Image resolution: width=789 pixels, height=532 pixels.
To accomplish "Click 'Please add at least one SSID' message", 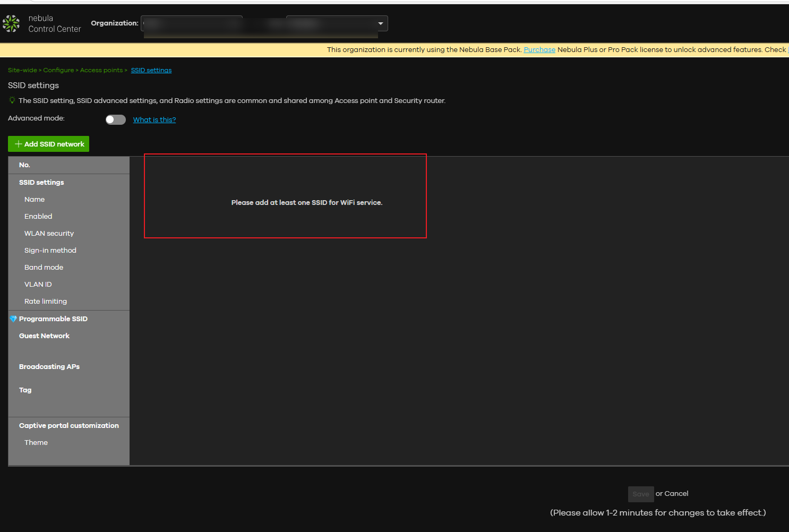I will 307,202.
